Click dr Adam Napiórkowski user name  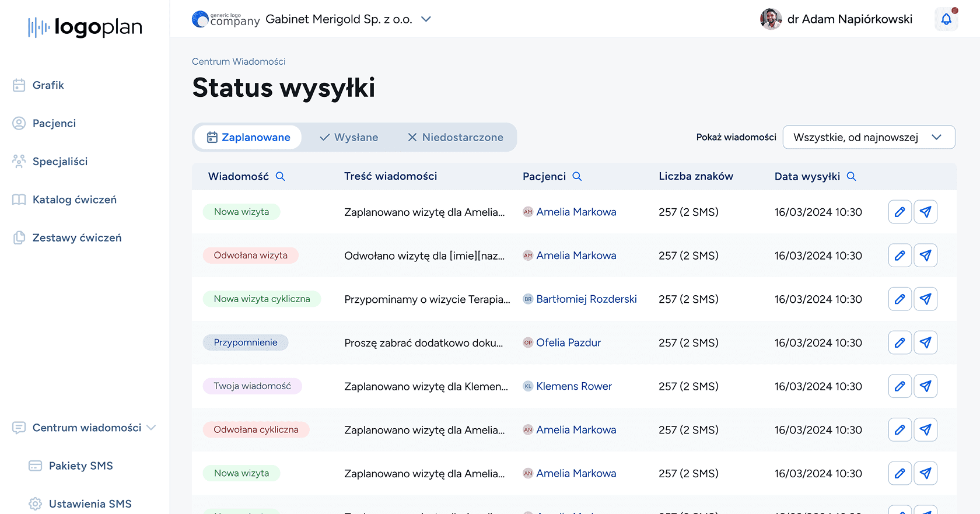(x=849, y=19)
